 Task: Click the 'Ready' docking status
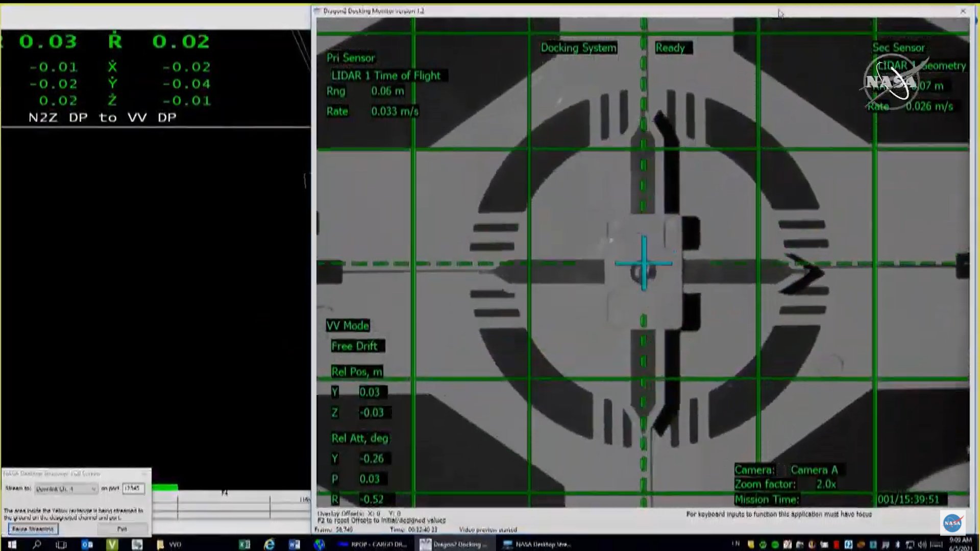673,47
